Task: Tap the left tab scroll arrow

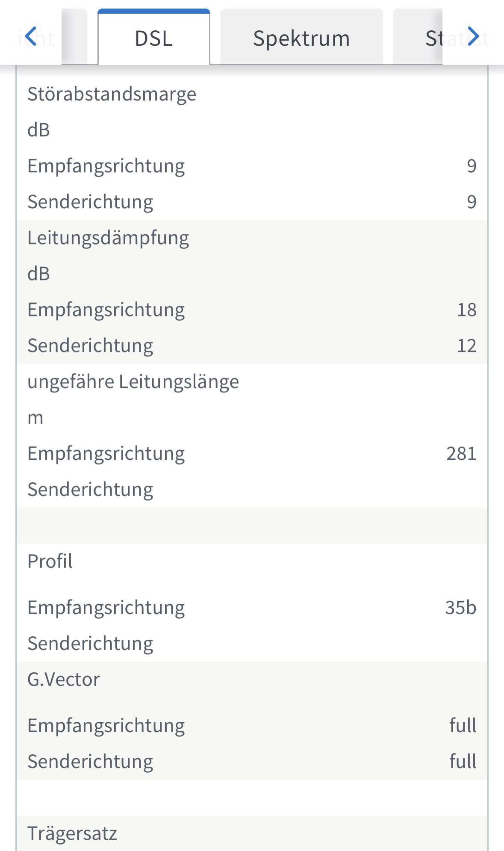Action: click(x=31, y=36)
